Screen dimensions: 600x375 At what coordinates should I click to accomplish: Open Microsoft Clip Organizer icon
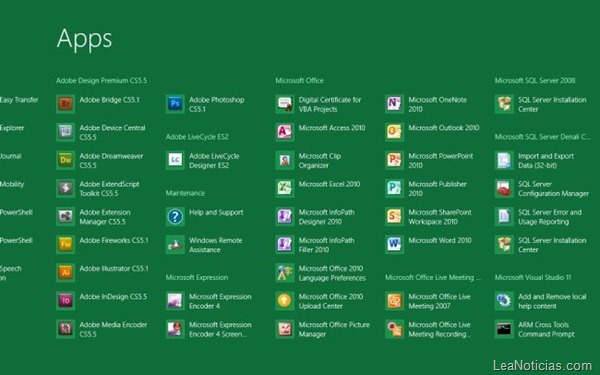pyautogui.click(x=285, y=160)
